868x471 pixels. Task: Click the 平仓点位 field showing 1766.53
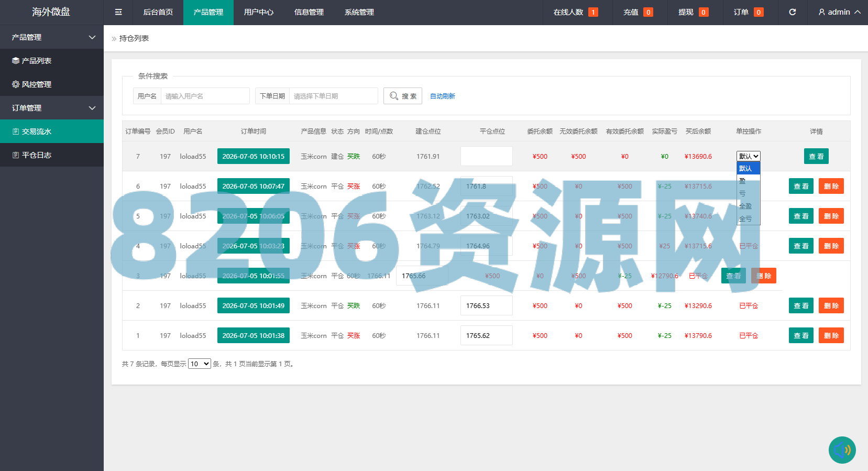click(x=487, y=305)
